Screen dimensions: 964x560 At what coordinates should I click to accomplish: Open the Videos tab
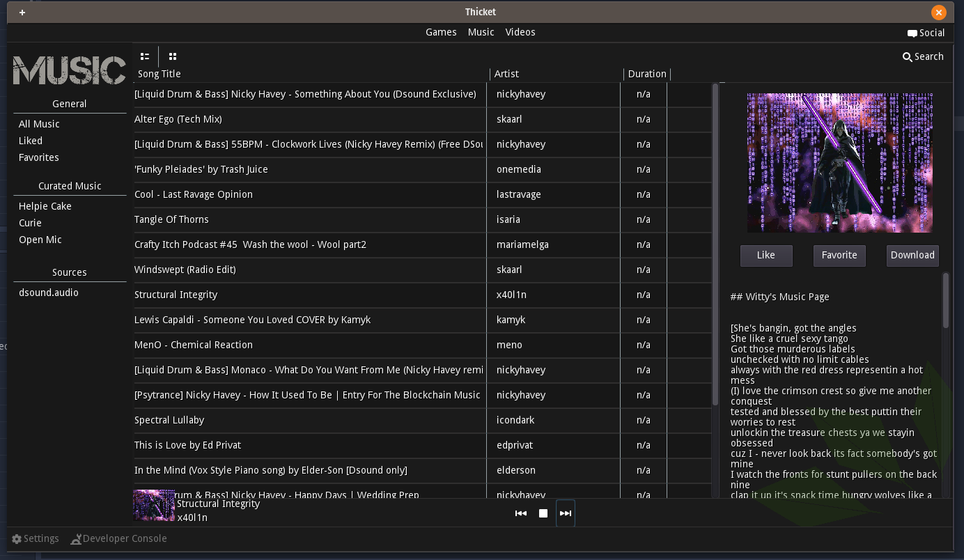[x=520, y=32]
